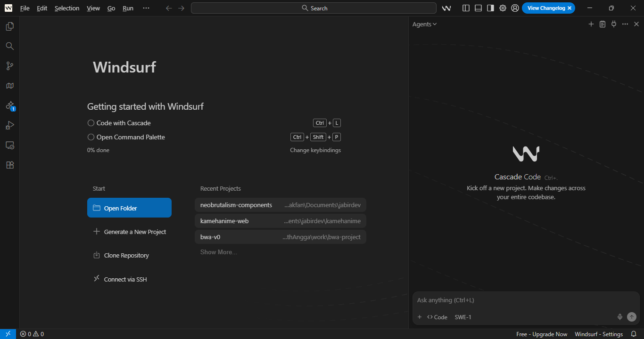644x339 pixels.
Task: Open the Cascade panel overflow menu
Action: (625, 24)
